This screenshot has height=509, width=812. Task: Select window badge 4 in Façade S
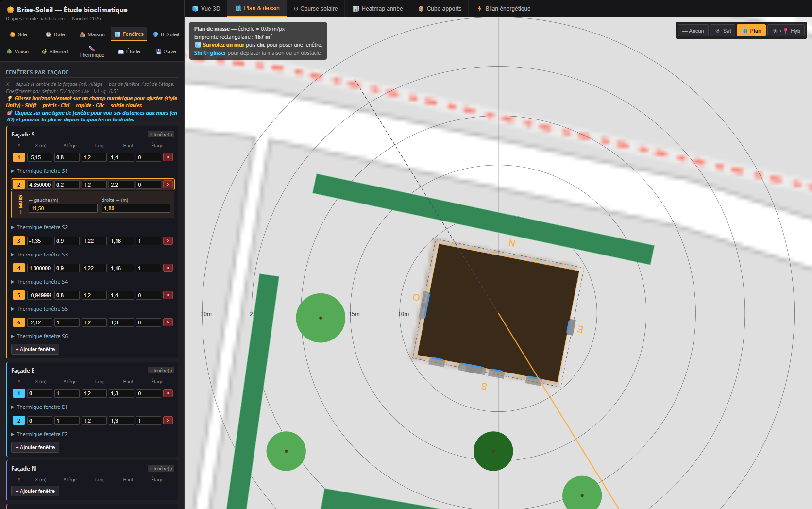click(x=19, y=268)
